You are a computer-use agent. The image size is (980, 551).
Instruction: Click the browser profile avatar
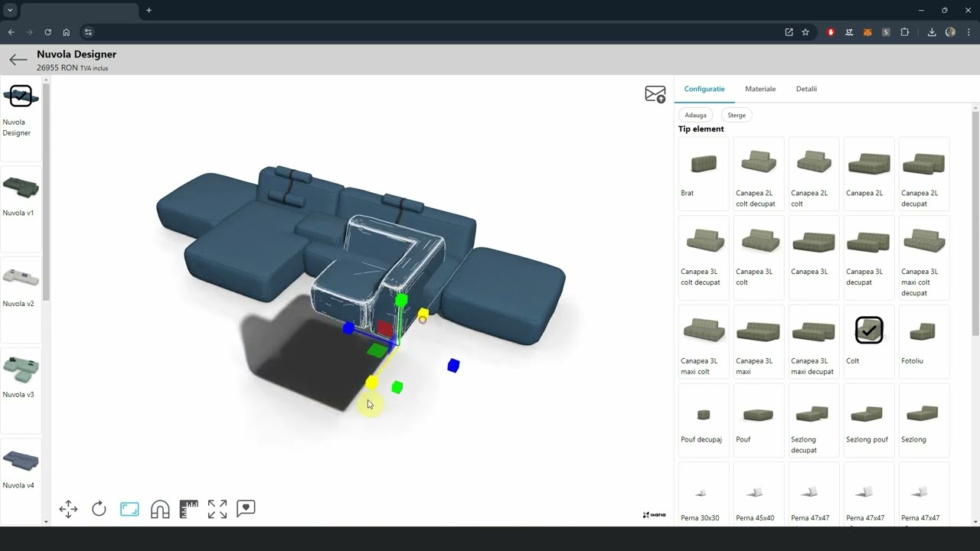pos(950,32)
